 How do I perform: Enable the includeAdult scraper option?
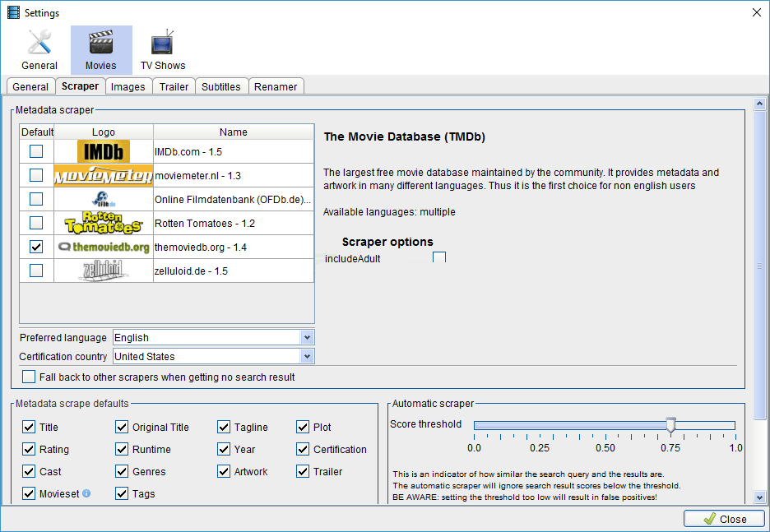click(x=439, y=258)
